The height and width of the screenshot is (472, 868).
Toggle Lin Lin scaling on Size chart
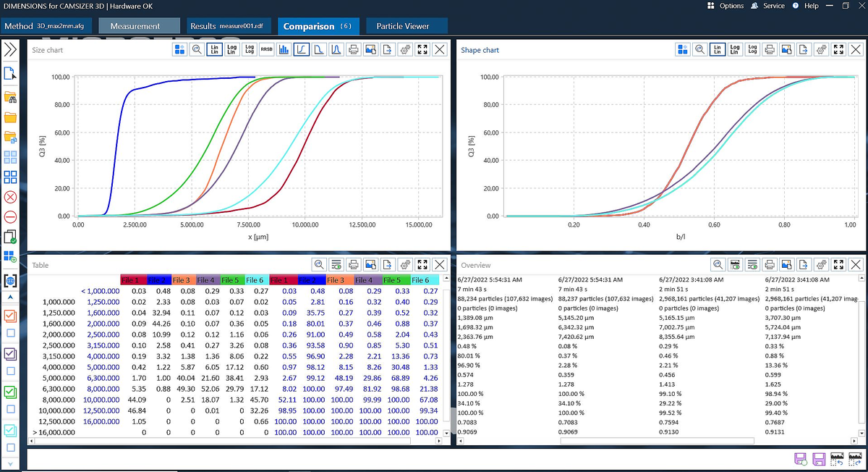click(x=214, y=49)
